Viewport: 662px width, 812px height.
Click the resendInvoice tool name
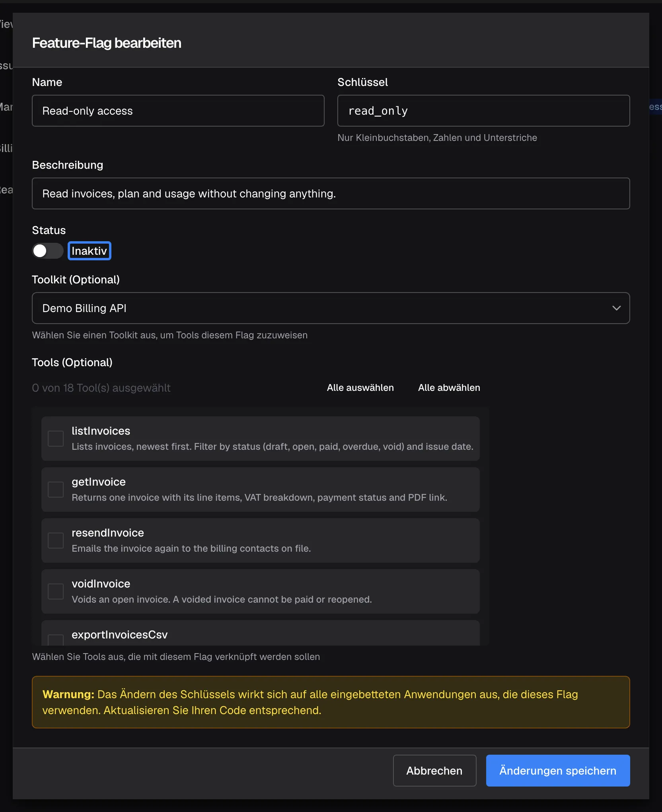pyautogui.click(x=108, y=533)
